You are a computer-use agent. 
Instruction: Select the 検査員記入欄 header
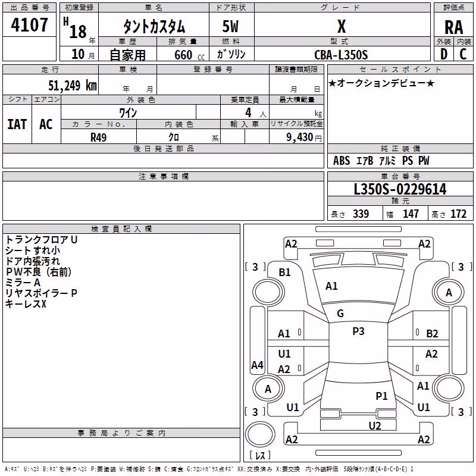tap(121, 229)
